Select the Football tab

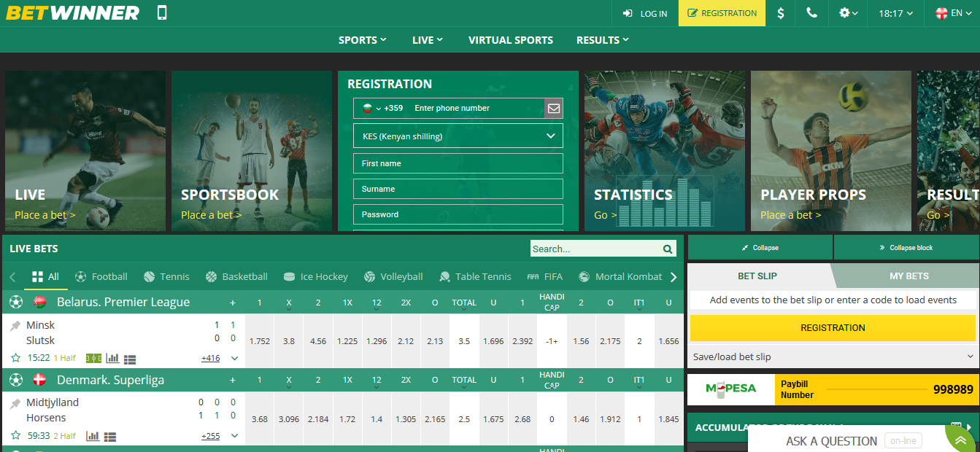pyautogui.click(x=101, y=276)
